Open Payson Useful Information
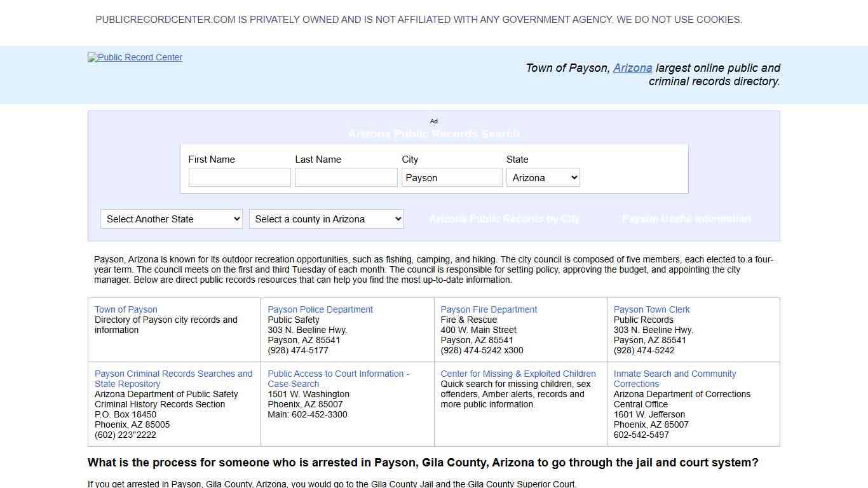Image resolution: width=868 pixels, height=488 pixels. point(686,219)
